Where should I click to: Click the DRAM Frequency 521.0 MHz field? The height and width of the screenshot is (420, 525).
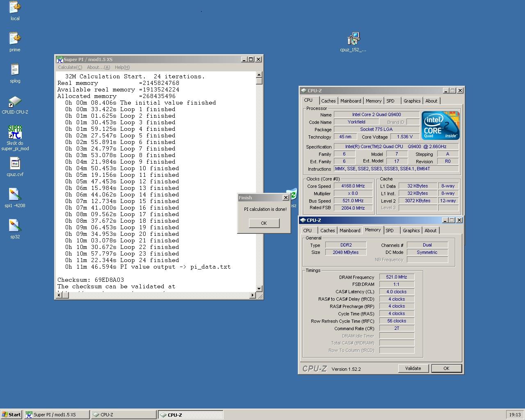pyautogui.click(x=397, y=277)
